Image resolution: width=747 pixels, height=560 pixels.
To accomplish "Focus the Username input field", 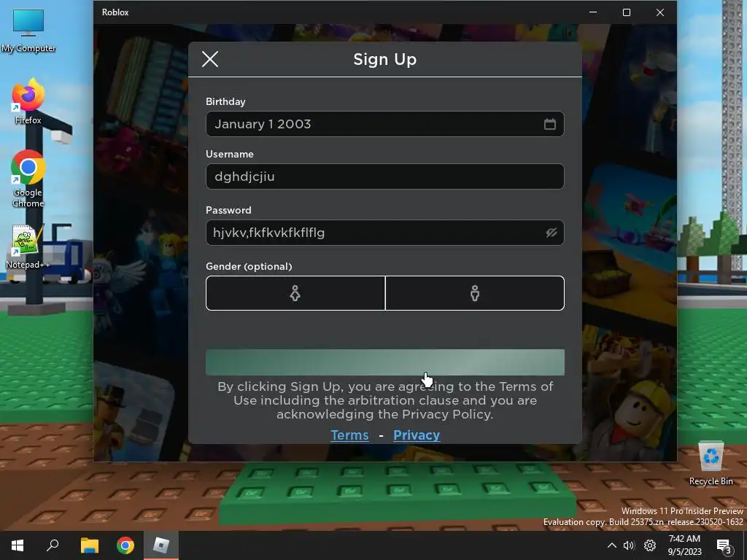I will (x=385, y=176).
